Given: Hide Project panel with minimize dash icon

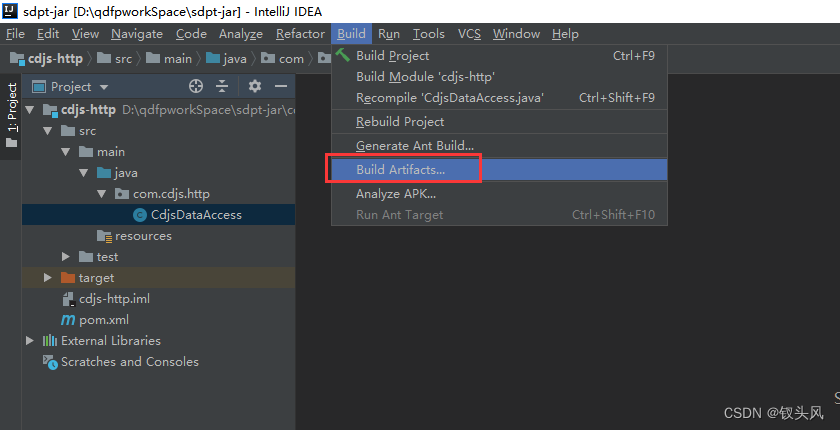Looking at the screenshot, I should tap(281, 86).
